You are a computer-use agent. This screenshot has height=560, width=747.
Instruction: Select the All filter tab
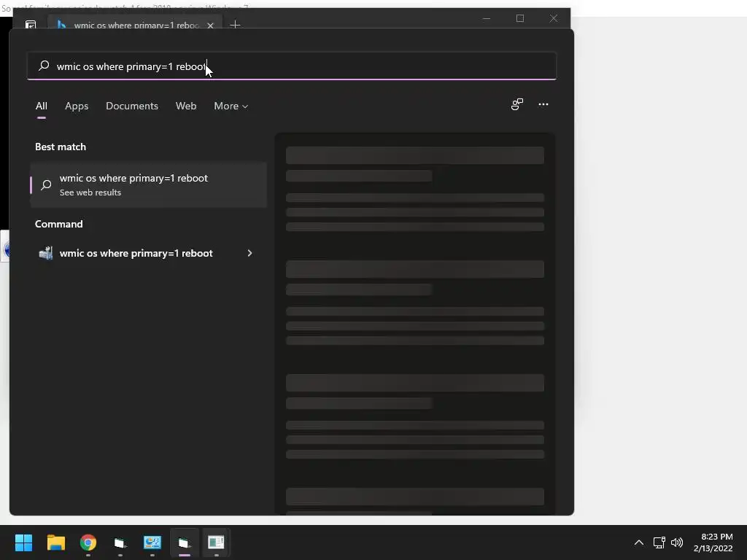pos(42,106)
